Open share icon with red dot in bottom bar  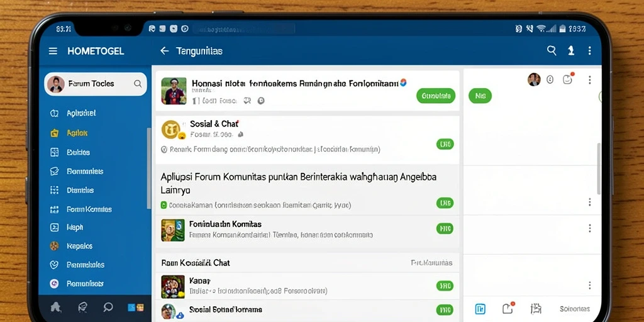(508, 308)
